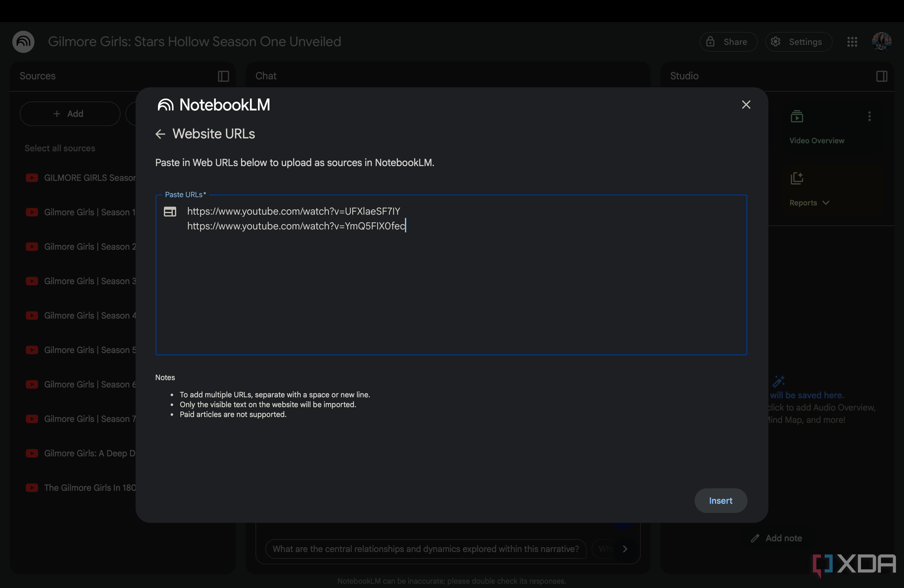Click the YouTube icon beside A Deep D source
The height and width of the screenshot is (588, 904).
pos(32,453)
